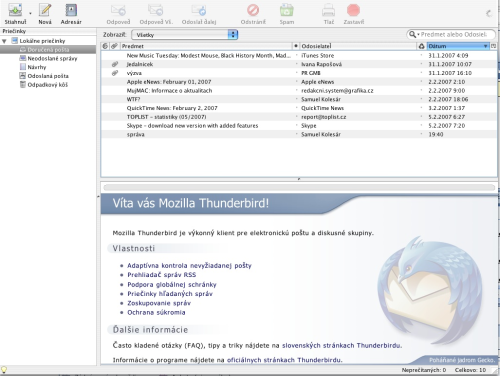Toggle junk status on Skype message
Viewport: 500px width, 376px height.
pos(421,125)
